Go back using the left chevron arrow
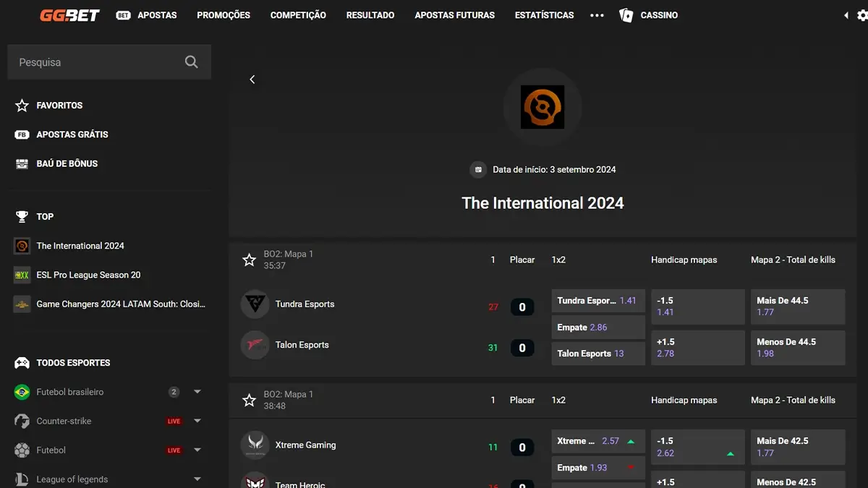This screenshot has height=488, width=868. 252,80
